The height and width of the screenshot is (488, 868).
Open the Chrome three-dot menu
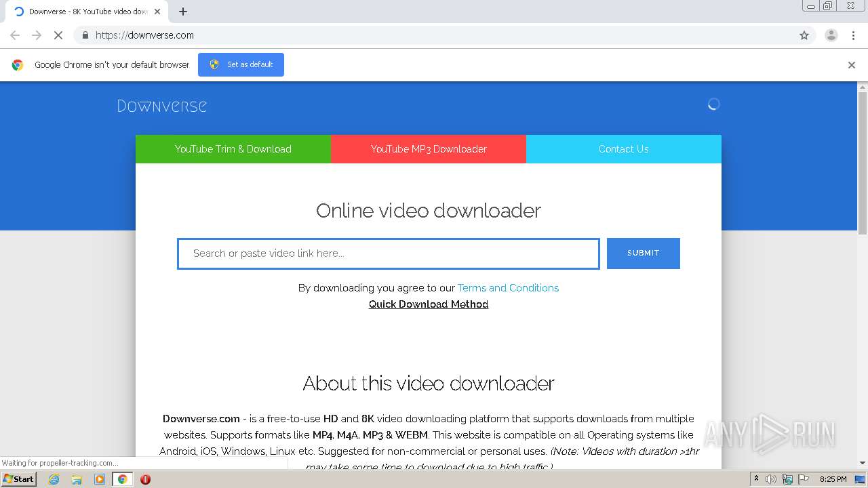(x=854, y=35)
